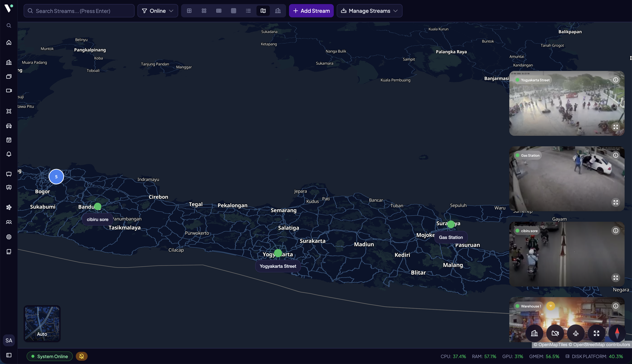Click the green map marker at Yogyakarta
This screenshot has width=632, height=364.
click(x=278, y=253)
